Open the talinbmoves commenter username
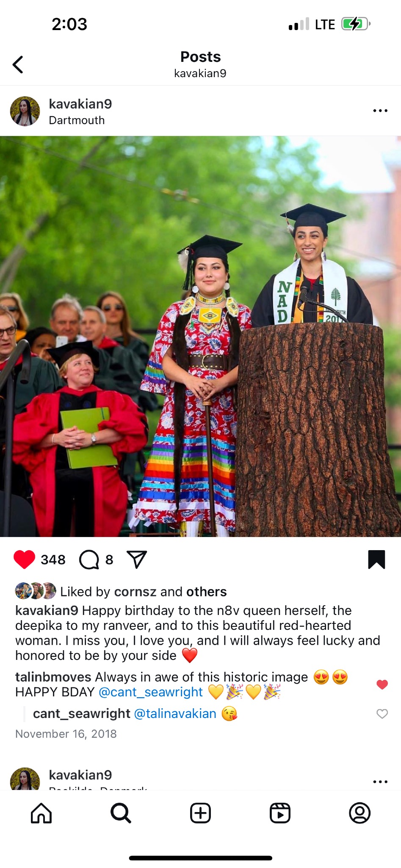 tap(53, 677)
